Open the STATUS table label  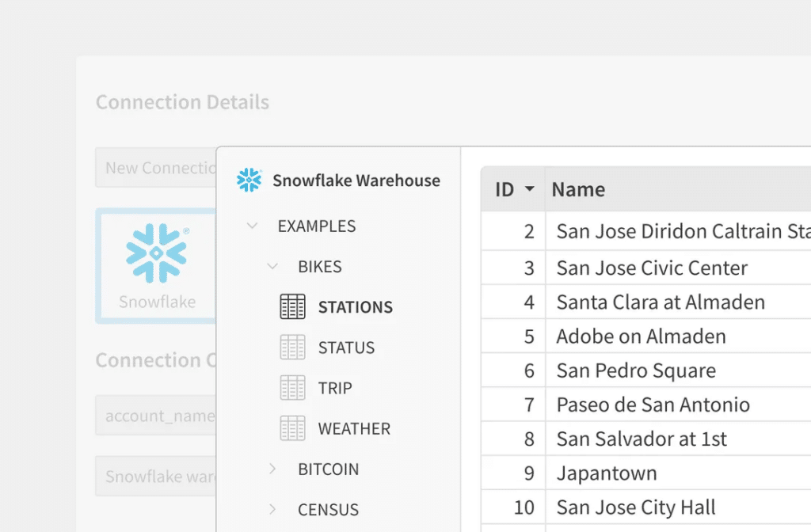point(346,348)
